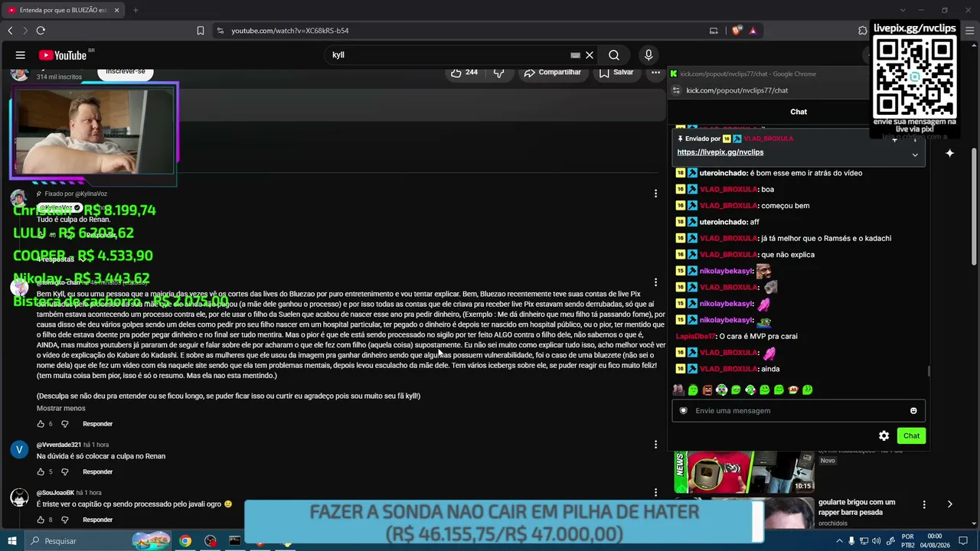Send message with green Chat button
Image resolution: width=980 pixels, height=551 pixels.
tap(911, 435)
